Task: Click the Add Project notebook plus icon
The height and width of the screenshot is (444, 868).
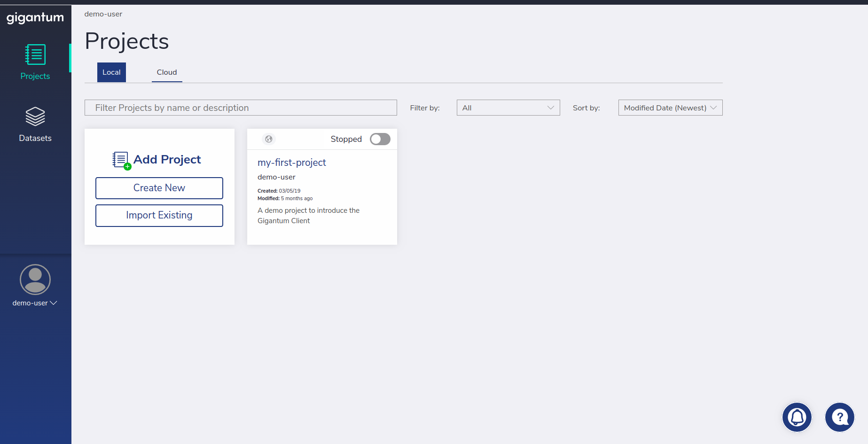Action: click(x=121, y=160)
